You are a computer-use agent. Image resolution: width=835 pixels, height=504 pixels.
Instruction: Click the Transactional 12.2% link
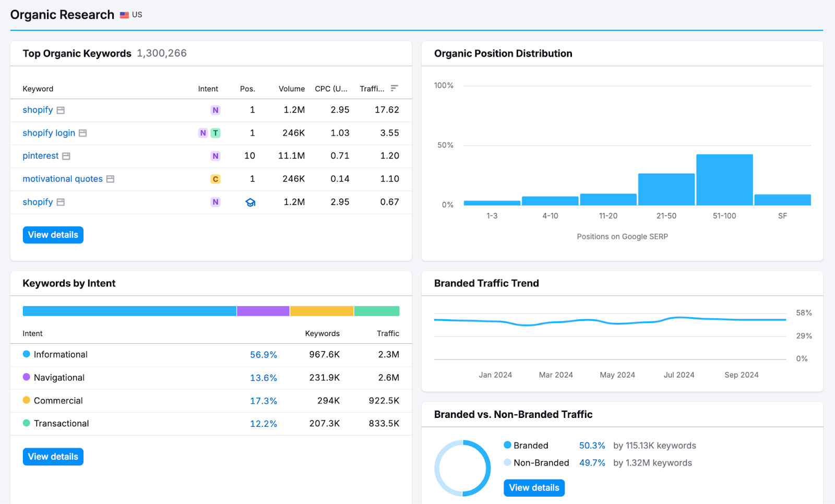[264, 424]
